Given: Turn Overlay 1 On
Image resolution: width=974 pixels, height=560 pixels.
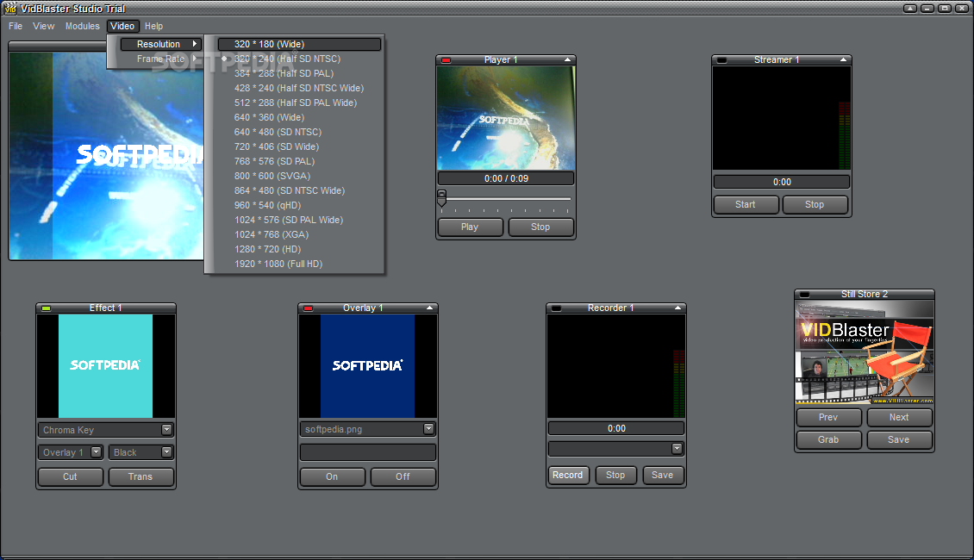Looking at the screenshot, I should pos(333,476).
